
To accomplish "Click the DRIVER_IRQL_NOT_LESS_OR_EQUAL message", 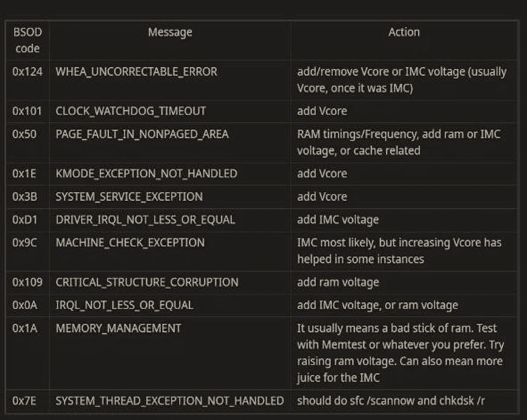I will pos(145,220).
